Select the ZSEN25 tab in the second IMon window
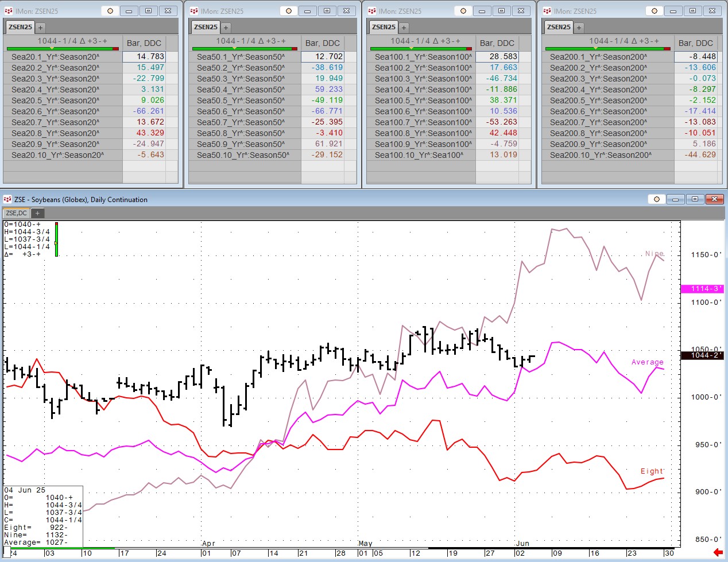This screenshot has height=562, width=728. tap(206, 27)
